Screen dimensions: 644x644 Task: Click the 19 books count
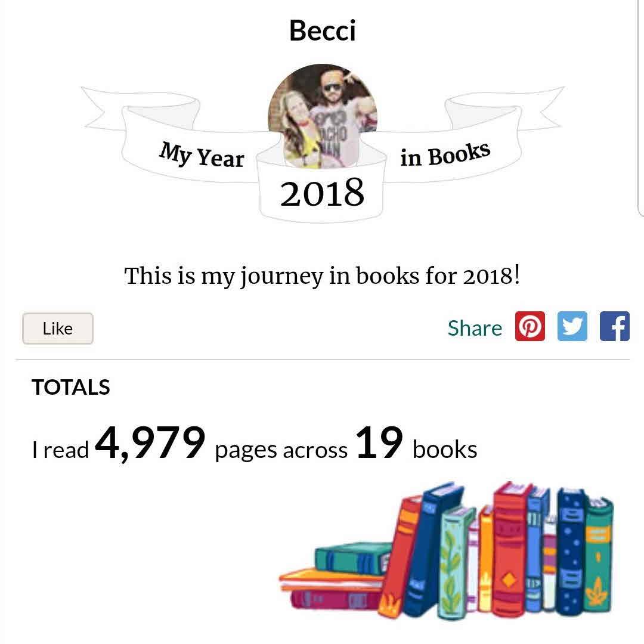[x=379, y=444]
